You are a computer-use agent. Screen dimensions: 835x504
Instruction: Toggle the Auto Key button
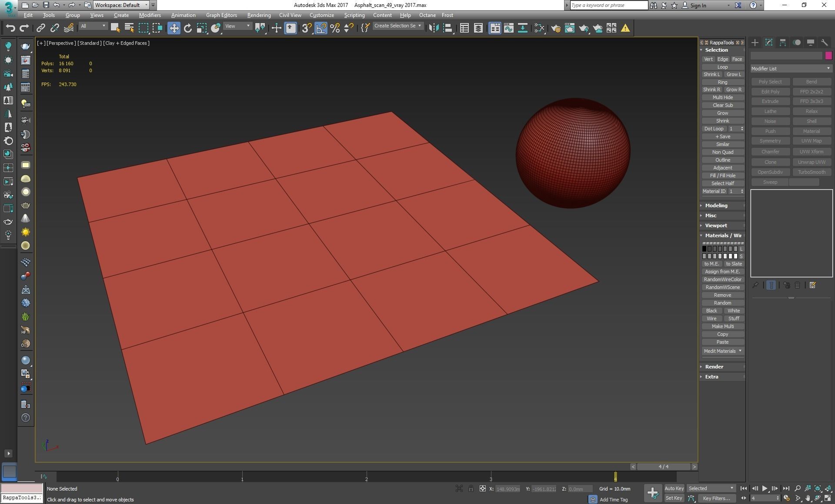674,488
